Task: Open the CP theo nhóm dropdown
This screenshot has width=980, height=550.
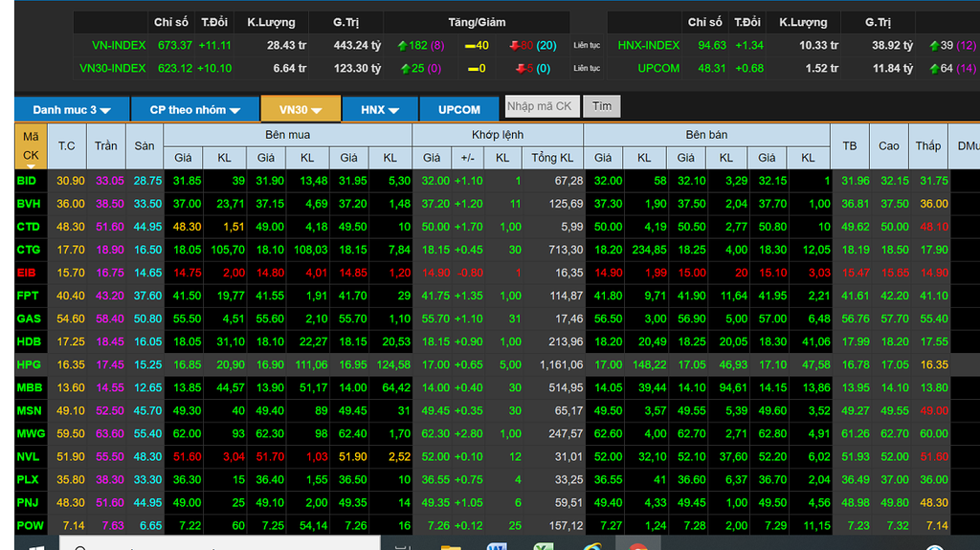Action: pos(195,109)
